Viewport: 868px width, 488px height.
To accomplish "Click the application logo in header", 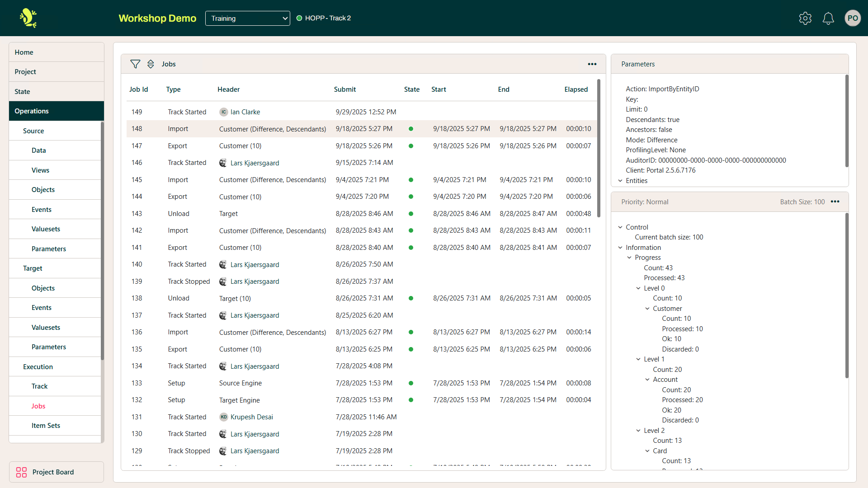I will (28, 18).
